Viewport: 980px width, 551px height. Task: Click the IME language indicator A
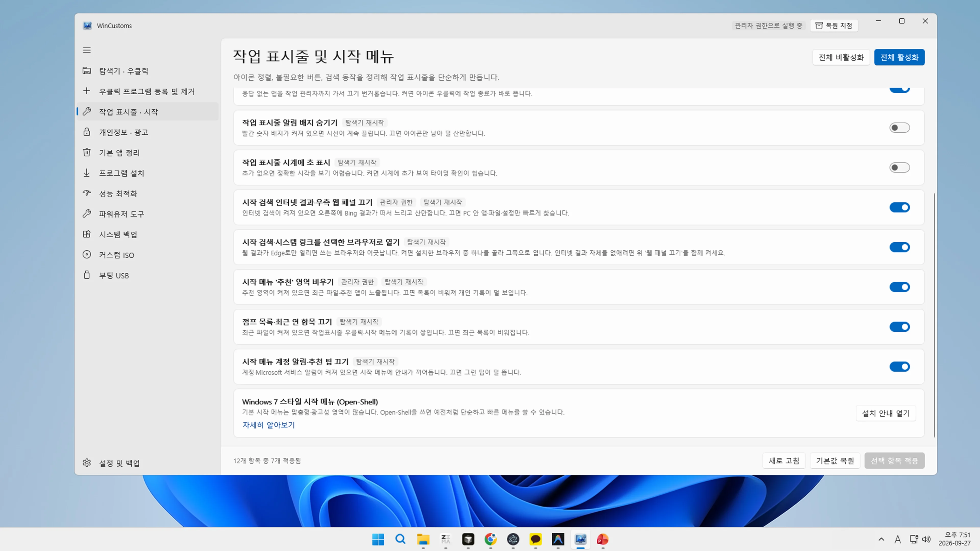click(x=898, y=539)
